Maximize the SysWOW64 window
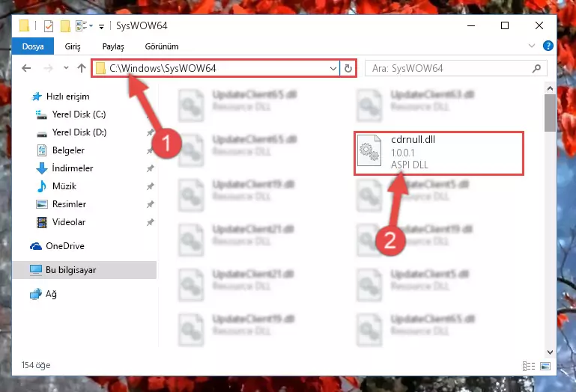The height and width of the screenshot is (392, 576). [505, 25]
